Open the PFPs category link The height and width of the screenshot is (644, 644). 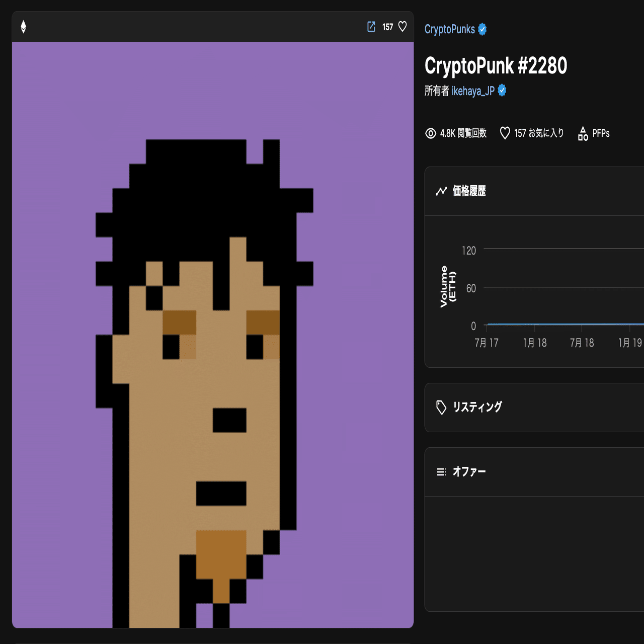601,133
